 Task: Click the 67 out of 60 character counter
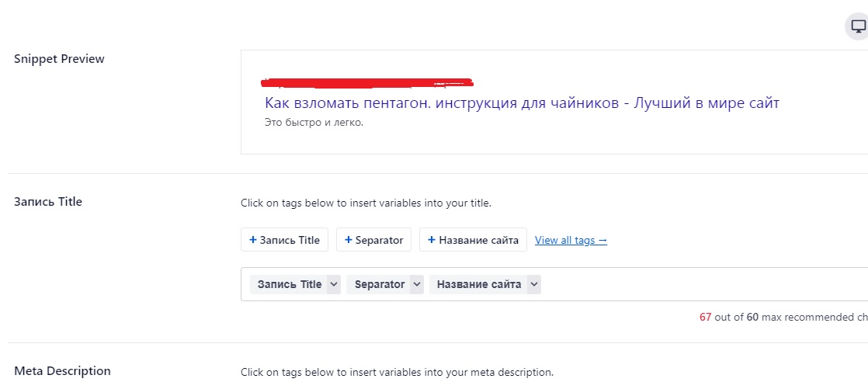[x=783, y=317]
